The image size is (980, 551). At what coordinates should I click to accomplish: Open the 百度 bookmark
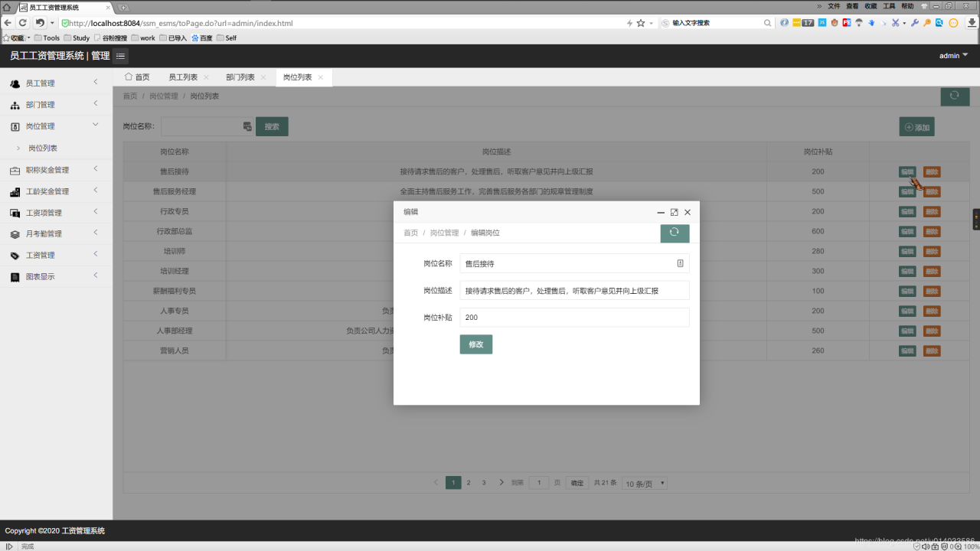[202, 37]
